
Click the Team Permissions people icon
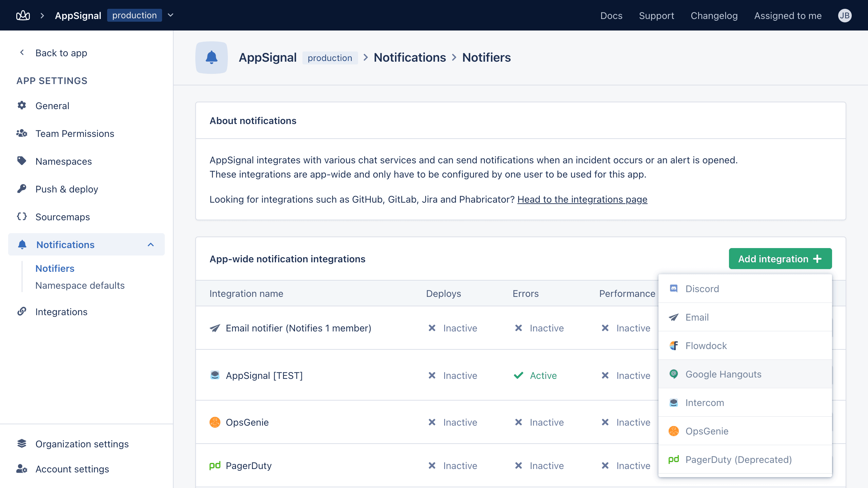tap(22, 133)
